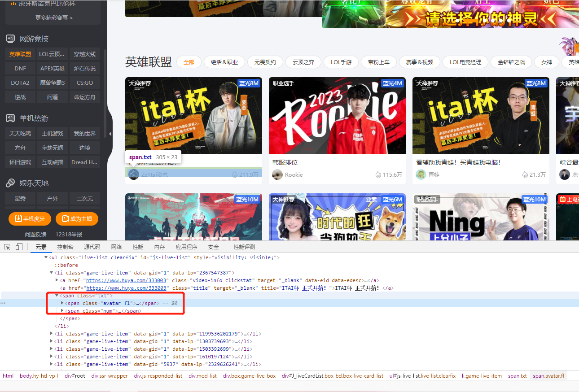579x392 pixels.
Task: Open the 看辅助找青蛙 stream title
Action: click(458, 162)
